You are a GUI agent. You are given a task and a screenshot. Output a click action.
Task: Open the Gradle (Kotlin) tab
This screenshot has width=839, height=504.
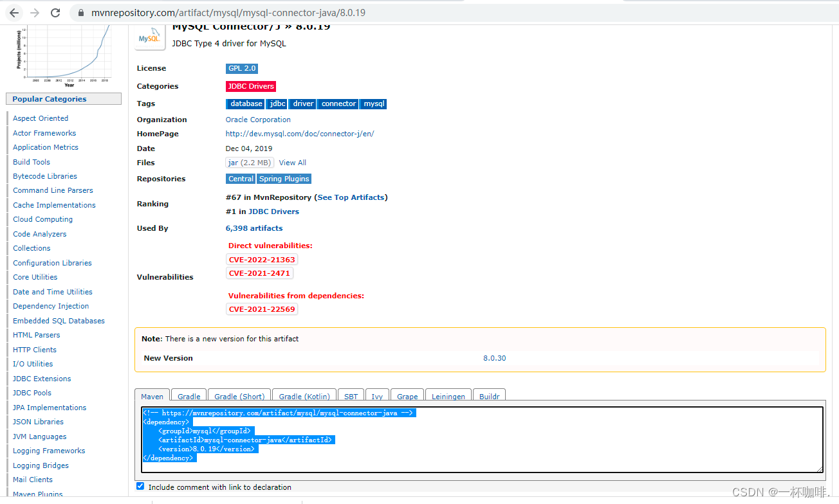tap(304, 396)
